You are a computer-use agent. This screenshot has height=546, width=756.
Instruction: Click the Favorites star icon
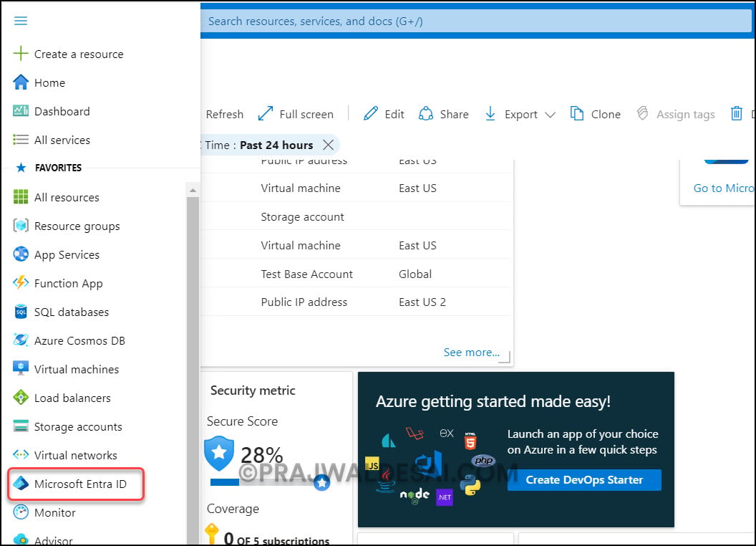click(21, 168)
